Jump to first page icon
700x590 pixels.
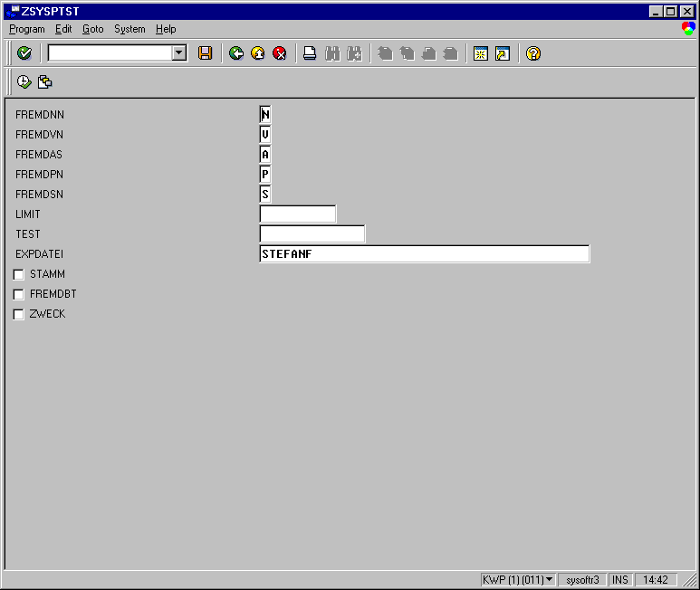[385, 53]
